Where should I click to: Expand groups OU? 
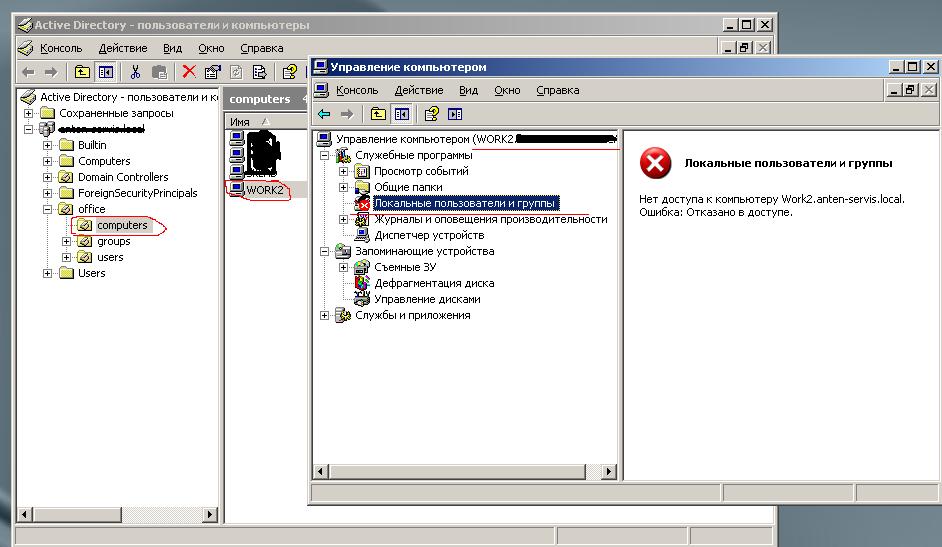click(67, 241)
